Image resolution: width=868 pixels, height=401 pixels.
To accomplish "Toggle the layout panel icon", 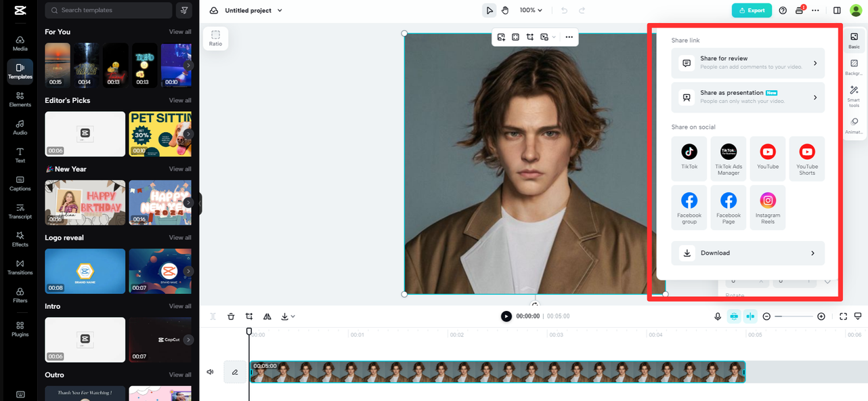I will pyautogui.click(x=837, y=10).
